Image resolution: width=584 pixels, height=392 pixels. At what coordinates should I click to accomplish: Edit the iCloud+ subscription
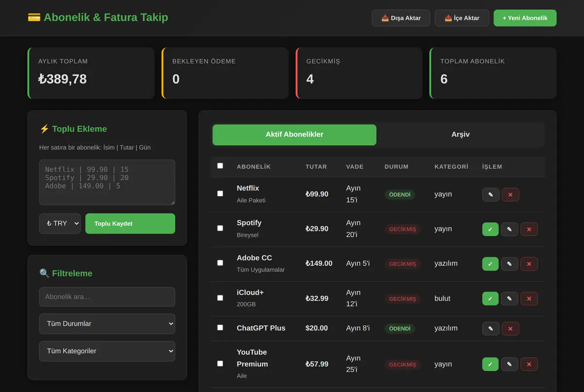point(510,299)
